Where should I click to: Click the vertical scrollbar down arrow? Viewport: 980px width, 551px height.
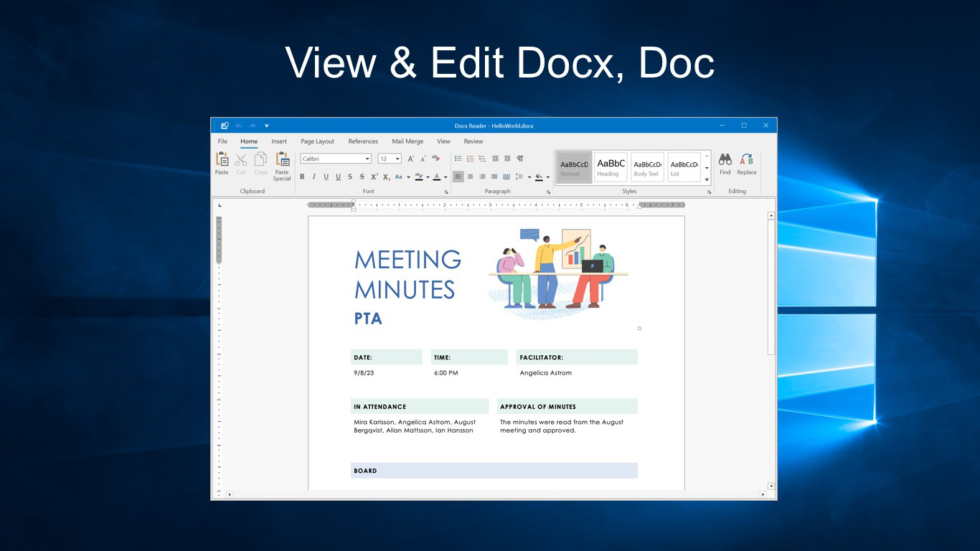point(771,486)
